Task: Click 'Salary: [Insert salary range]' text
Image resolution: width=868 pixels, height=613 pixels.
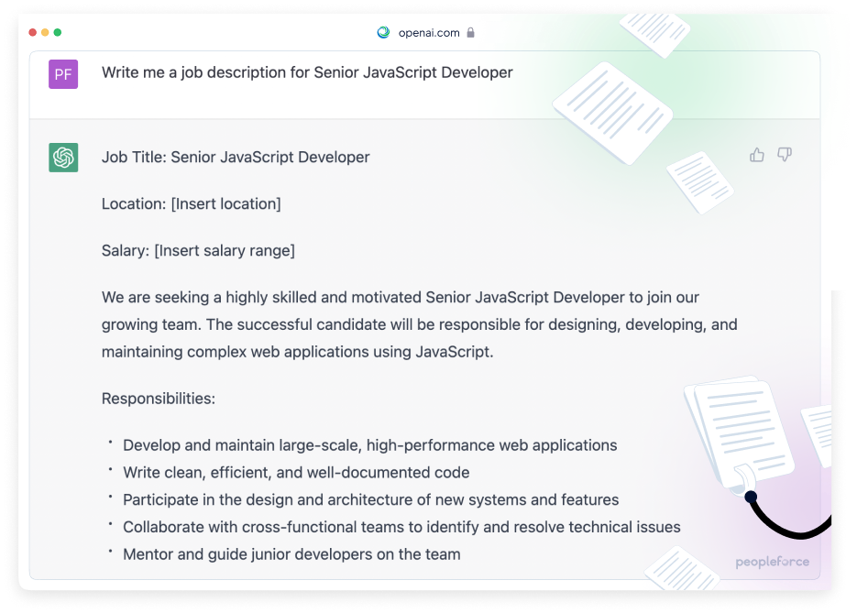Action: 198,251
